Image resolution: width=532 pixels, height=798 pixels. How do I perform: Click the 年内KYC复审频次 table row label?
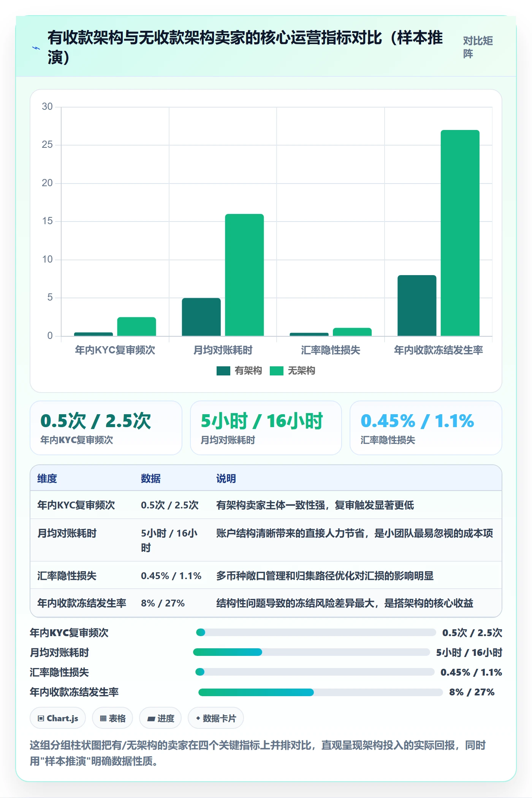pyautogui.click(x=76, y=505)
